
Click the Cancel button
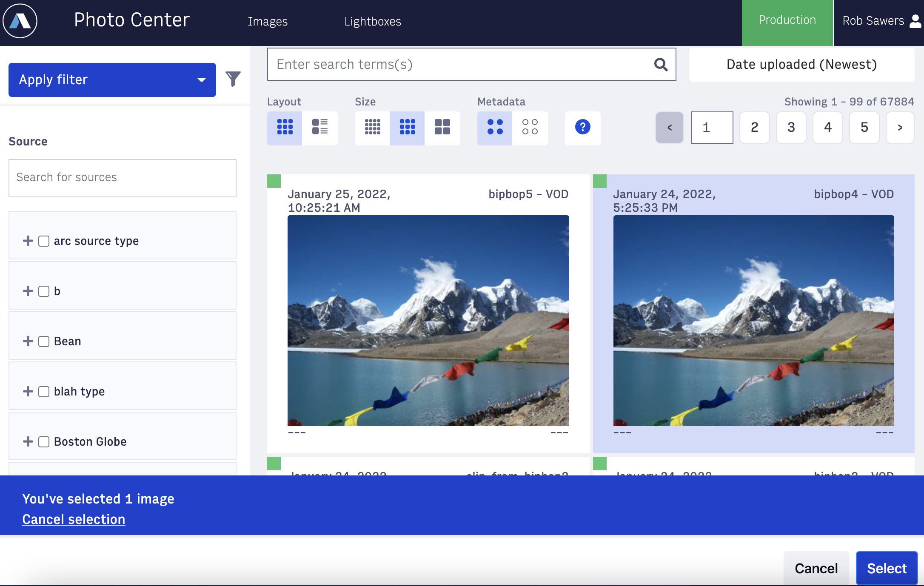(816, 569)
